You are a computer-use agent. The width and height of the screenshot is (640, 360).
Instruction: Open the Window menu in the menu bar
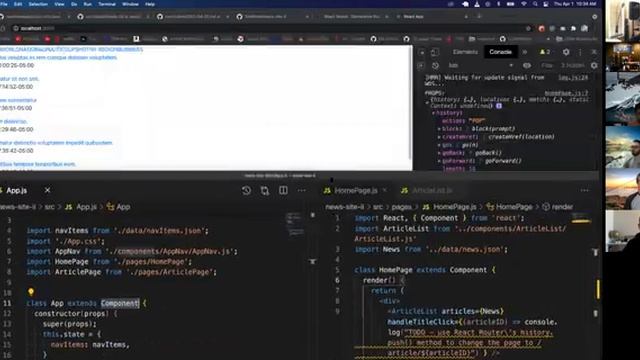pyautogui.click(x=130, y=4)
